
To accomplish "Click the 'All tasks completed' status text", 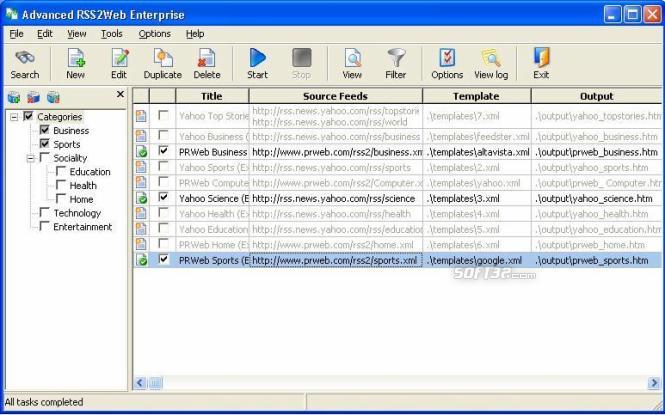I will click(x=44, y=402).
